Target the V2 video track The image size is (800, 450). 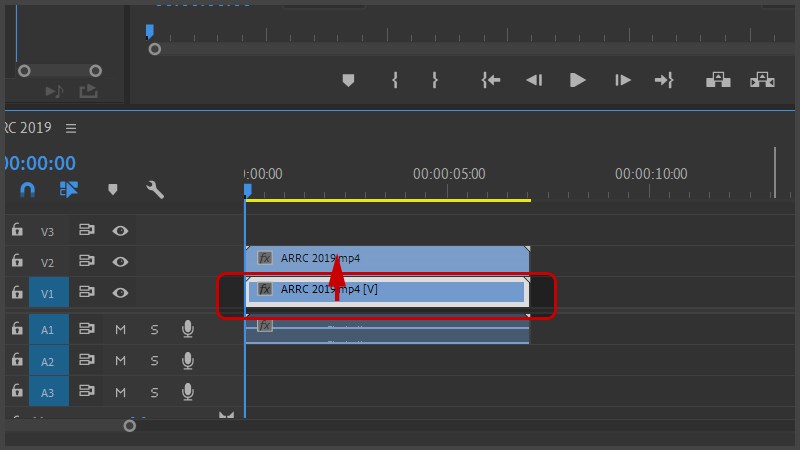(47, 263)
